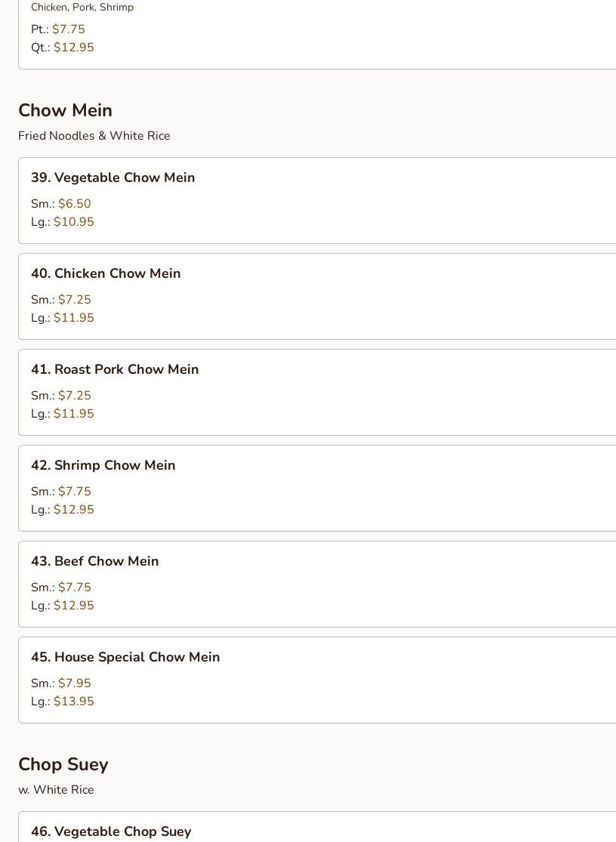Click Vegetable Chop Suey item

(x=111, y=831)
